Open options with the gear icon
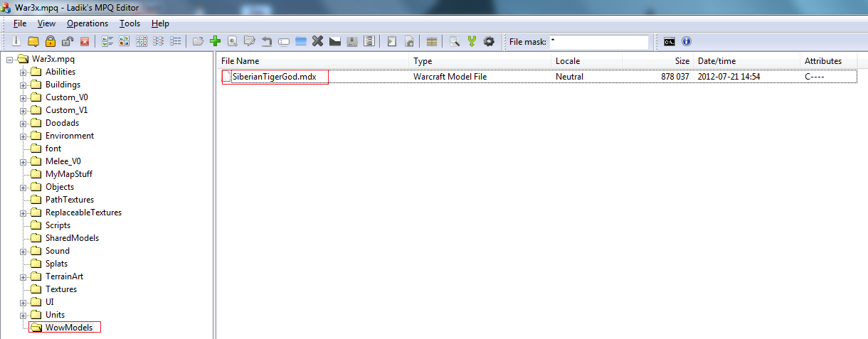 (489, 42)
